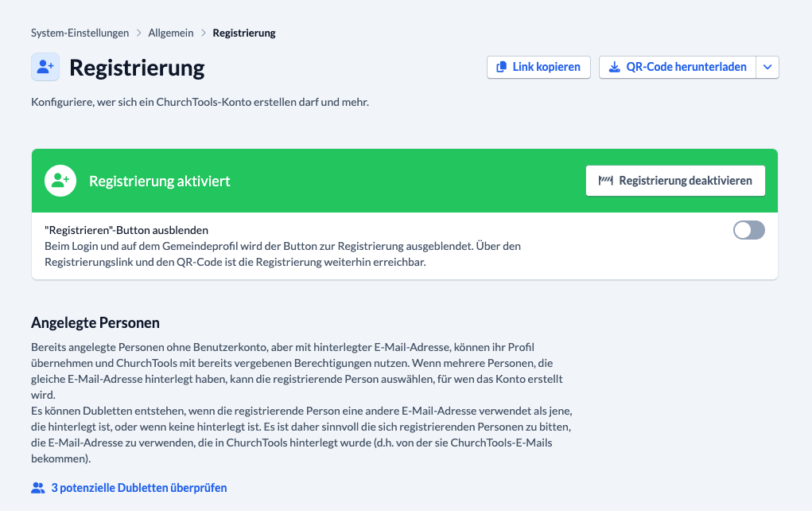The height and width of the screenshot is (511, 812).
Task: Copy the registration link with Link kopieren
Action: point(538,67)
